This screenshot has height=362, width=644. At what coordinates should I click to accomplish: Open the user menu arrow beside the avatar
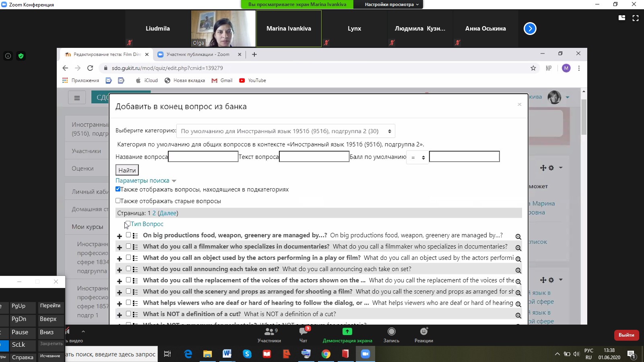pyautogui.click(x=568, y=97)
